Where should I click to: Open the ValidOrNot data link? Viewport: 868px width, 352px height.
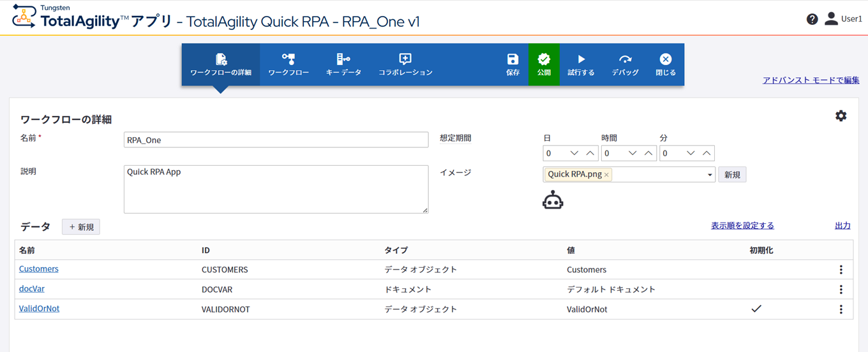point(40,309)
